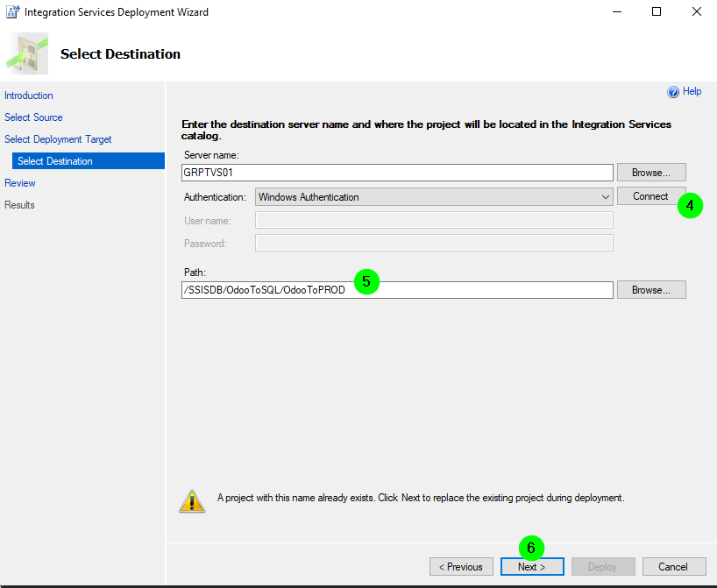This screenshot has height=588, width=717.
Task: Click the Previous button
Action: point(461,567)
